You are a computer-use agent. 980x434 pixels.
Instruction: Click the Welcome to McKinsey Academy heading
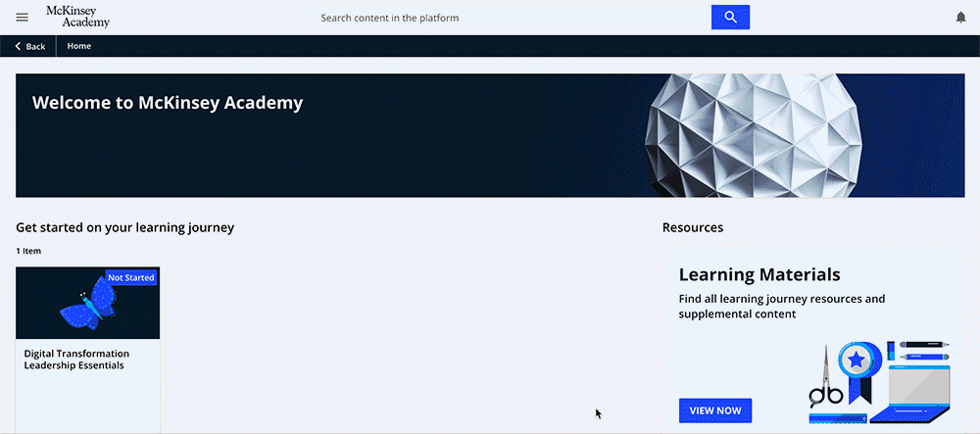(168, 103)
